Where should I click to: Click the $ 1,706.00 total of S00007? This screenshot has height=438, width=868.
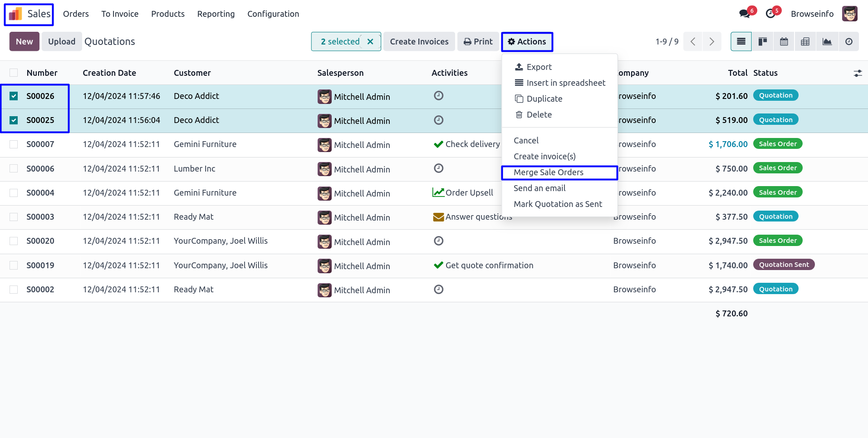728,144
